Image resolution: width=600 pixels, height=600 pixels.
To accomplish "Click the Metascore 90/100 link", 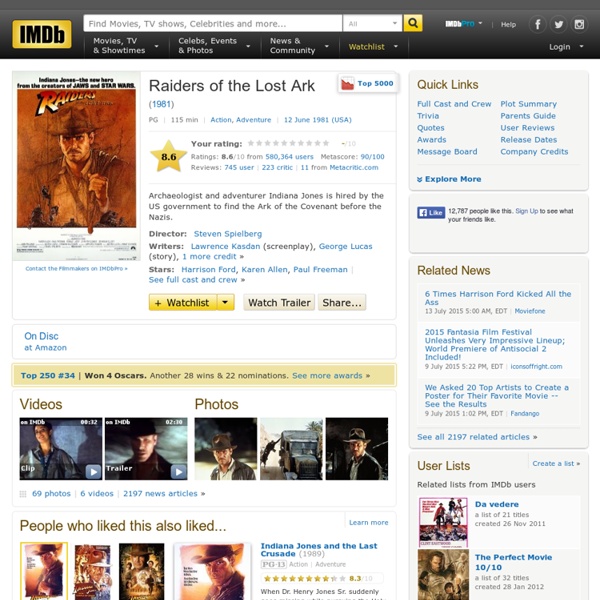I will click(372, 157).
